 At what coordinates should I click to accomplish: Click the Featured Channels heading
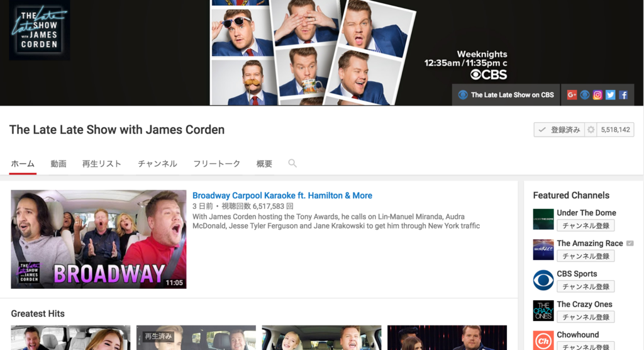click(571, 195)
